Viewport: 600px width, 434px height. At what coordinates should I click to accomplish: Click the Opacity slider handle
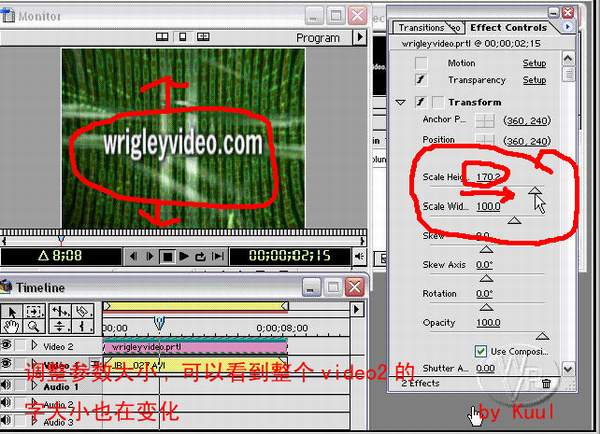542,336
